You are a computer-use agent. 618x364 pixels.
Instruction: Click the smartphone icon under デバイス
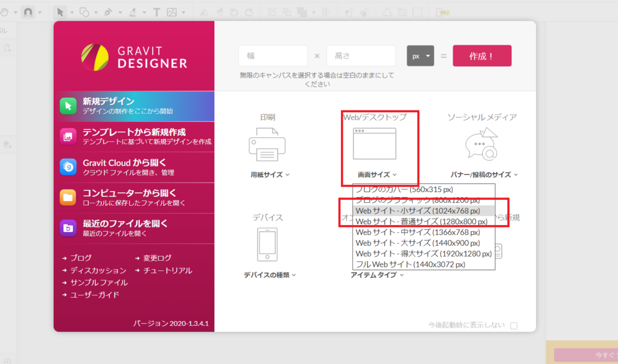tap(267, 244)
